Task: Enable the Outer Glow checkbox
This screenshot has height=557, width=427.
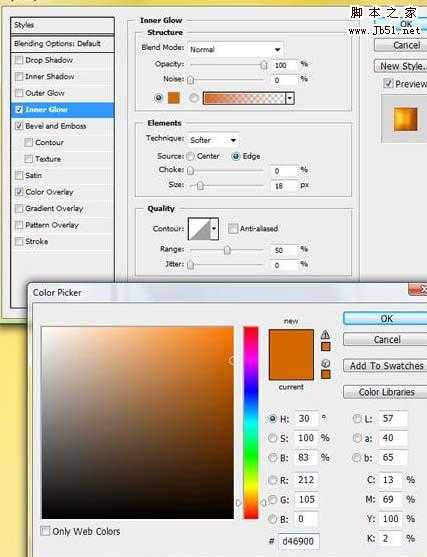Action: [x=19, y=93]
